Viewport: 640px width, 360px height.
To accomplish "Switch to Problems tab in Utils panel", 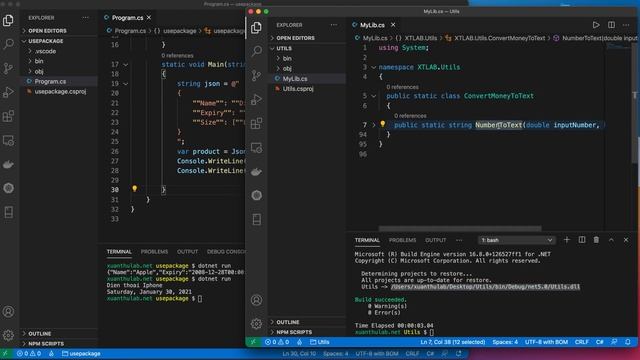I will pyautogui.click(x=402, y=240).
